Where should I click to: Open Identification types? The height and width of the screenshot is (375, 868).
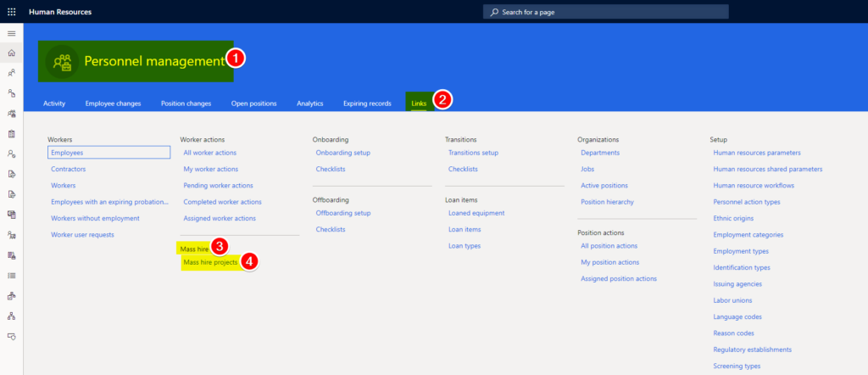click(x=742, y=267)
